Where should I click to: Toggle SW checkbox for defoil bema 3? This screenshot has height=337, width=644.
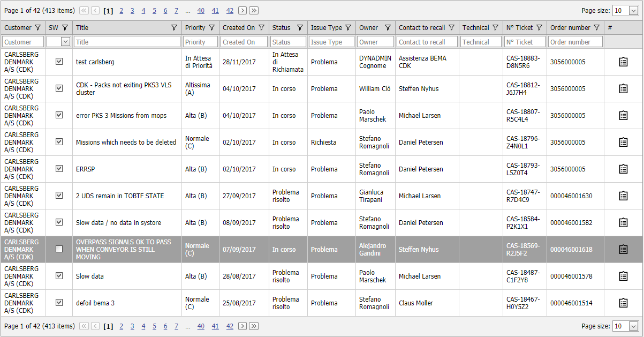pyautogui.click(x=59, y=303)
